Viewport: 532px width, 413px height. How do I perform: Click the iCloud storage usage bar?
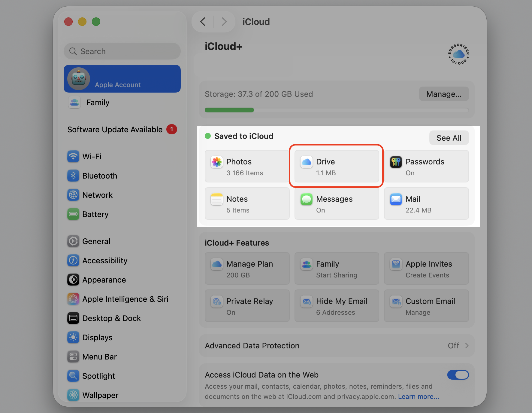(x=337, y=110)
